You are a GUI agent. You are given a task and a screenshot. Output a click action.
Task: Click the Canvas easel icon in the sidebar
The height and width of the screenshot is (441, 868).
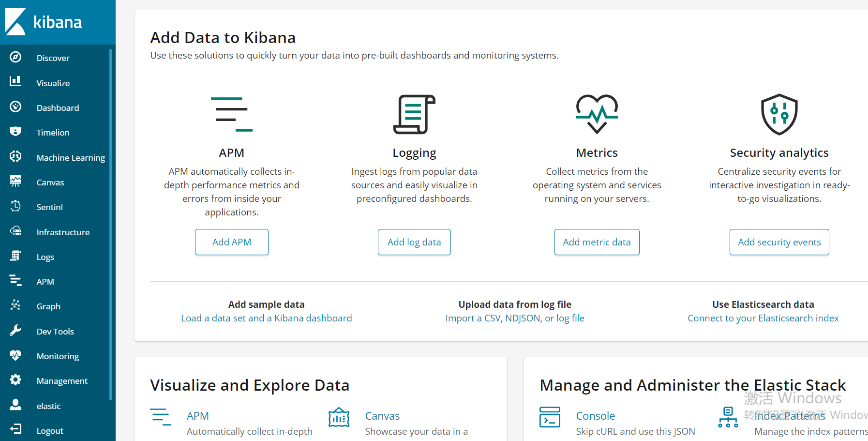[x=15, y=182]
